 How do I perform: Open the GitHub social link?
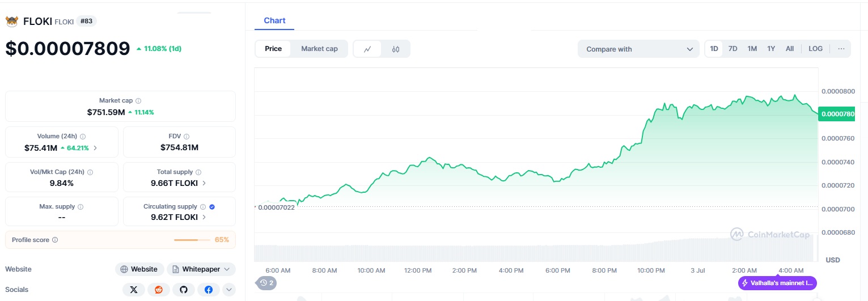coord(183,290)
